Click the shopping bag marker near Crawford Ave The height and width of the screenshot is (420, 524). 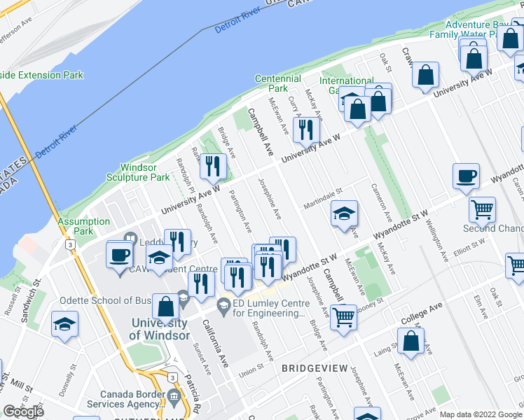click(x=425, y=76)
